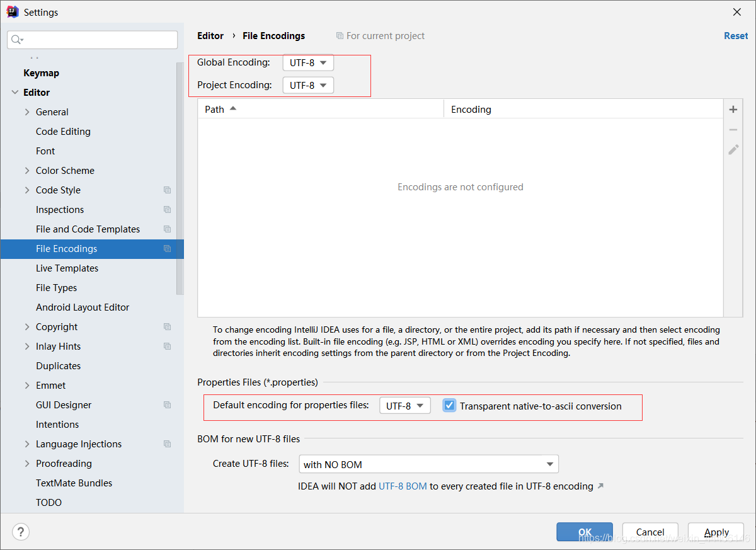Expand the General tree node
This screenshot has width=756, height=550.
pos(27,112)
